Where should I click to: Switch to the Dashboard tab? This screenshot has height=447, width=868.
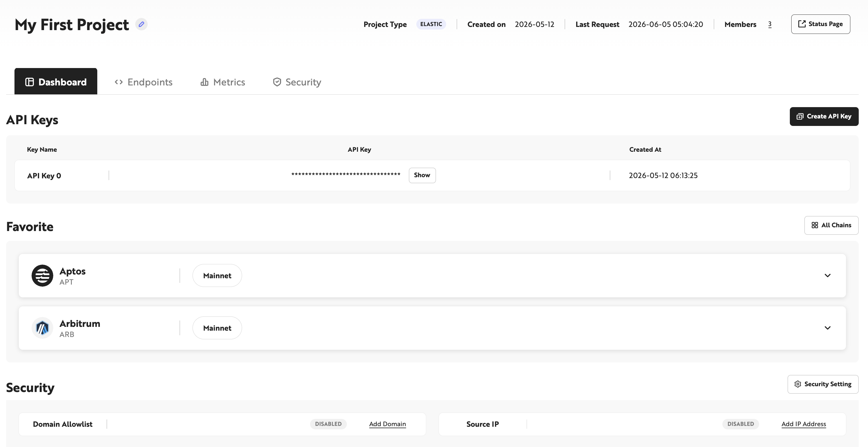(x=56, y=82)
